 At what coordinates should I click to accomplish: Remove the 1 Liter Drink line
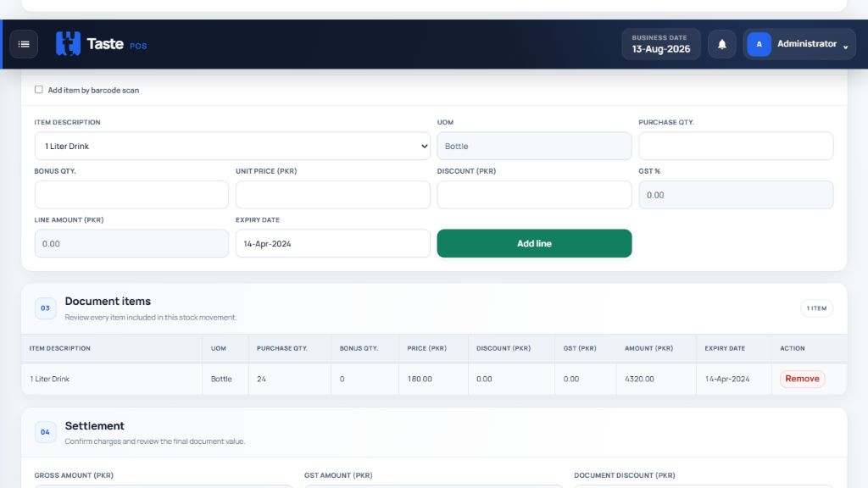[x=802, y=379]
